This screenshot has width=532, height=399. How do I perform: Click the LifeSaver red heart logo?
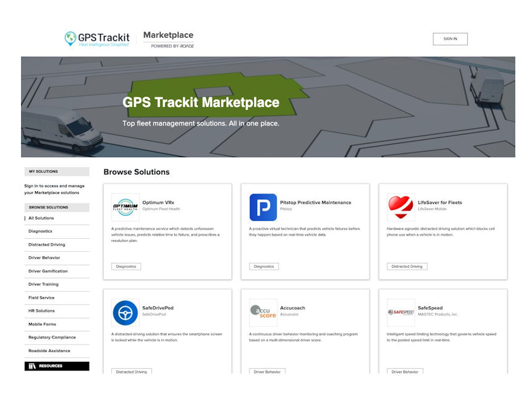click(x=400, y=207)
